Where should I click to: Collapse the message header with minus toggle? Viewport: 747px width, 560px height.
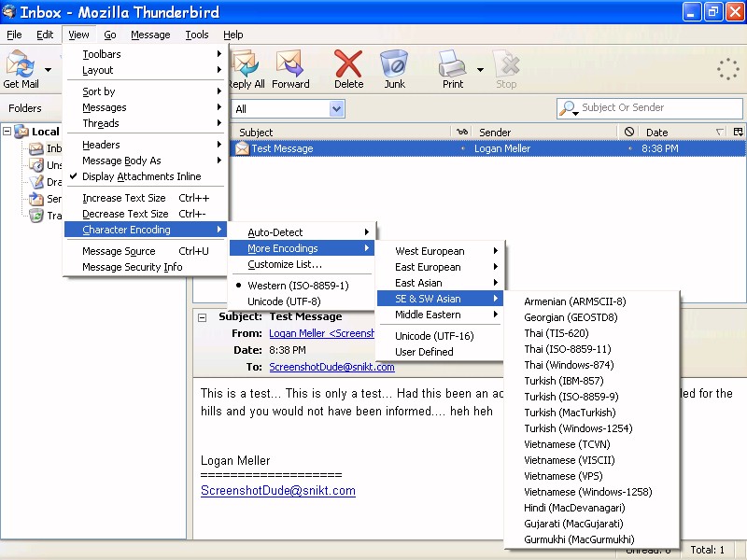tap(202, 317)
